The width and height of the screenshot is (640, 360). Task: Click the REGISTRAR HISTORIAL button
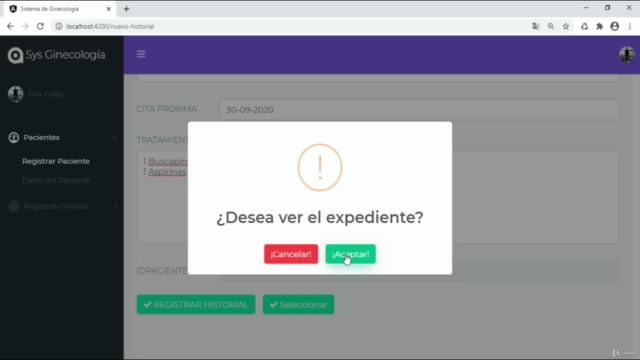(196, 304)
